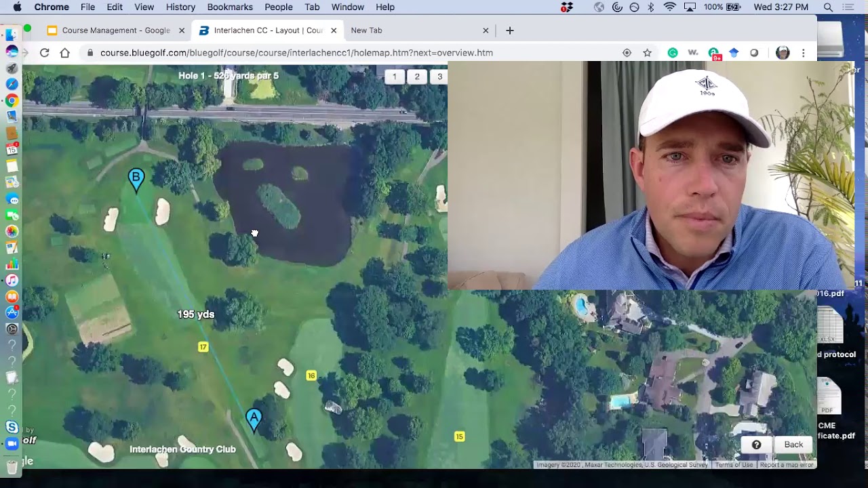The width and height of the screenshot is (868, 488).
Task: Open Dropbox menu bar icon
Action: coord(568,7)
